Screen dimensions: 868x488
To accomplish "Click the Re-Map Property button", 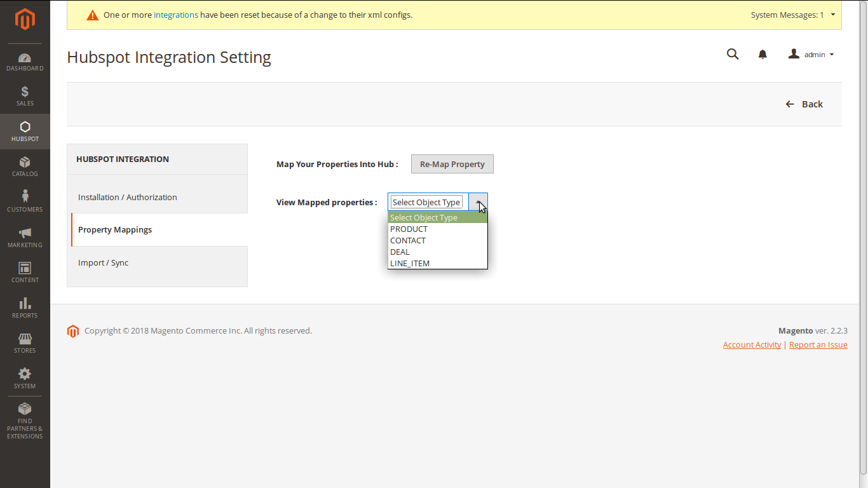I will 452,164.
